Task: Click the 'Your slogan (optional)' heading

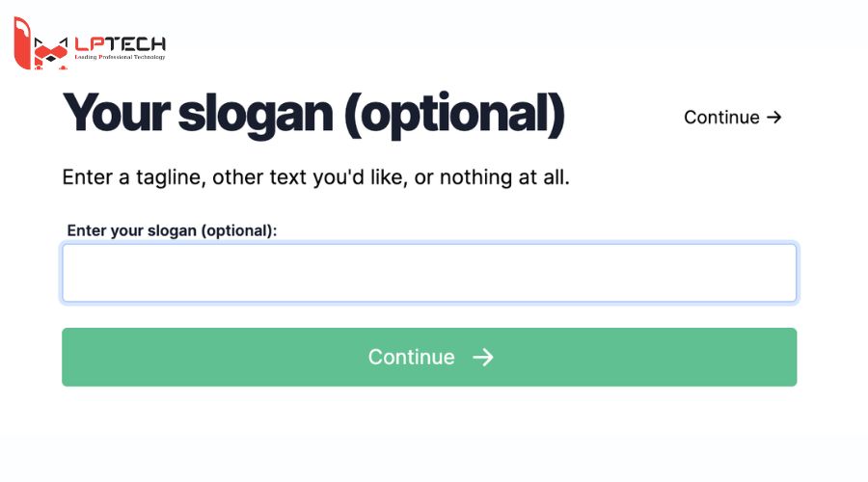Action: tap(313, 116)
